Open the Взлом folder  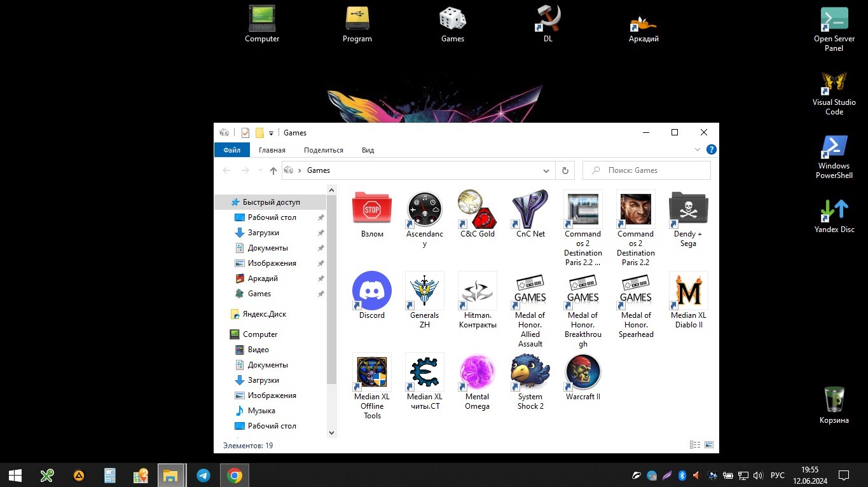372,215
